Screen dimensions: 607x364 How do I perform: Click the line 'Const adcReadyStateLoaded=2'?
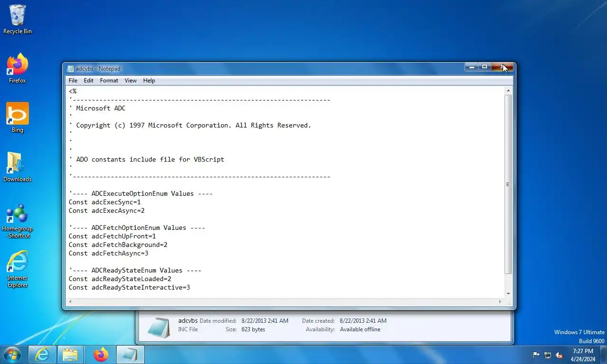tap(120, 279)
